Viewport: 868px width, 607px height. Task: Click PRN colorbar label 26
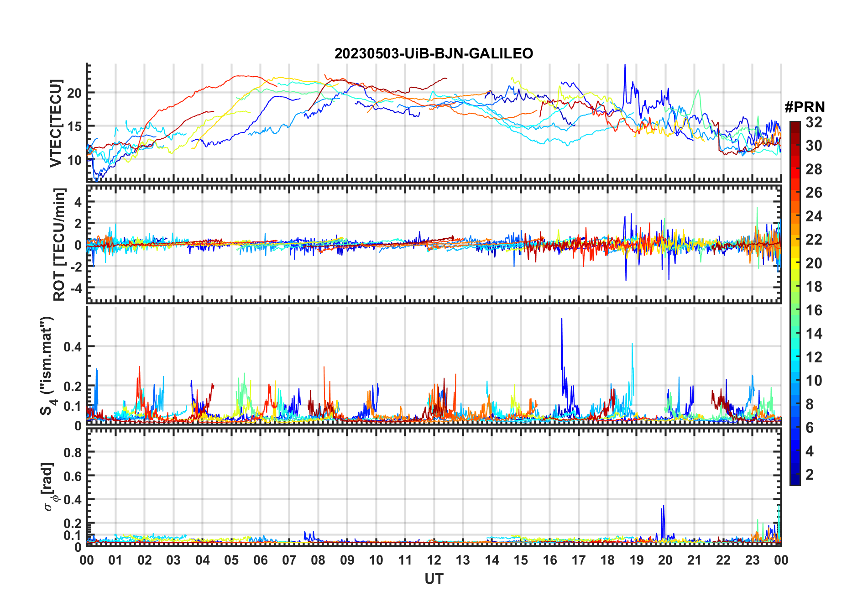[x=814, y=193]
